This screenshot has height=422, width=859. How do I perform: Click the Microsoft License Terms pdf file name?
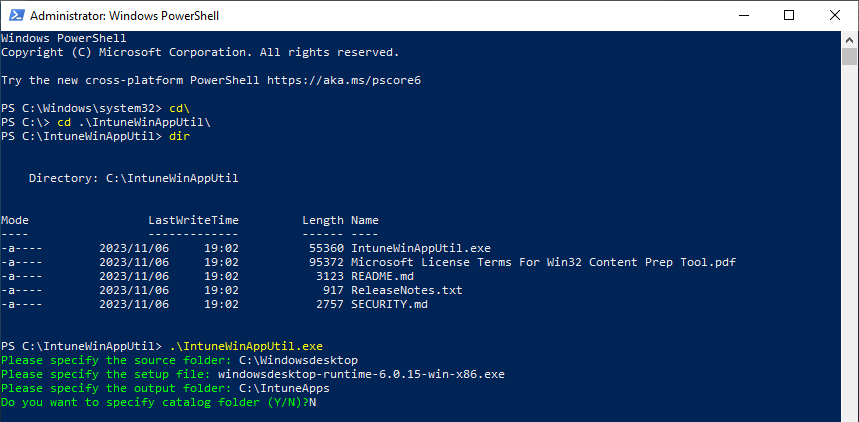[x=543, y=263]
